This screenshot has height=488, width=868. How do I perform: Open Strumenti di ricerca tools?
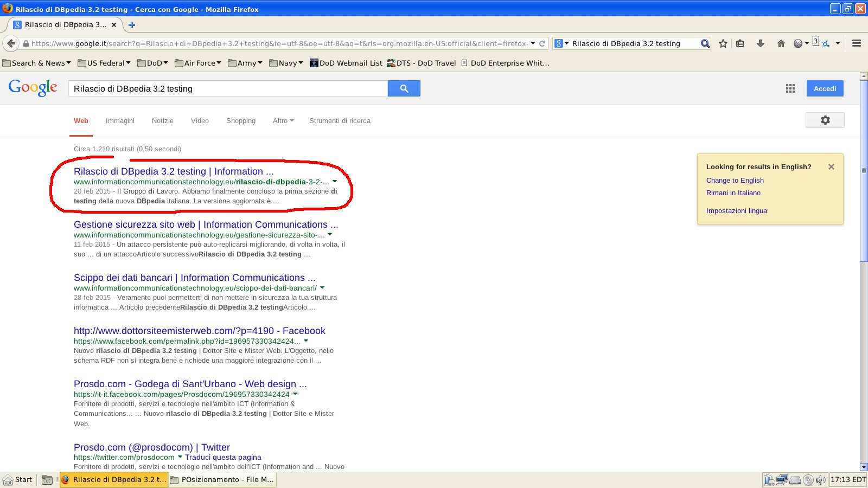point(340,120)
